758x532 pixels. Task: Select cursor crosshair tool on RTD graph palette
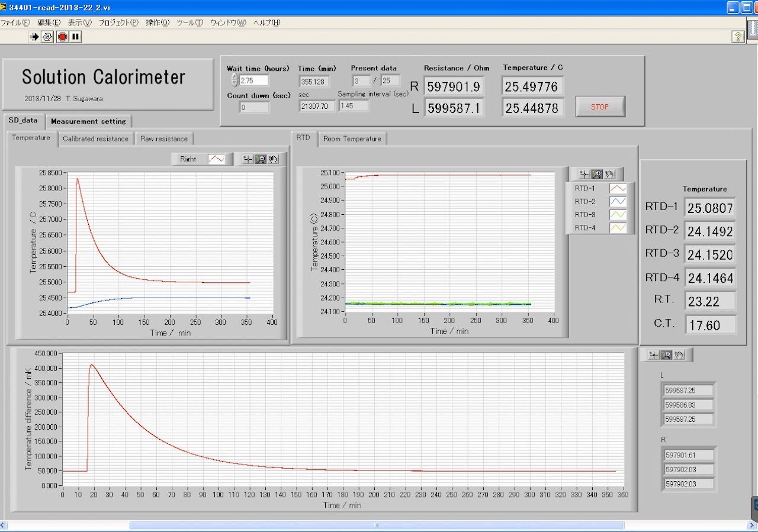coord(584,174)
